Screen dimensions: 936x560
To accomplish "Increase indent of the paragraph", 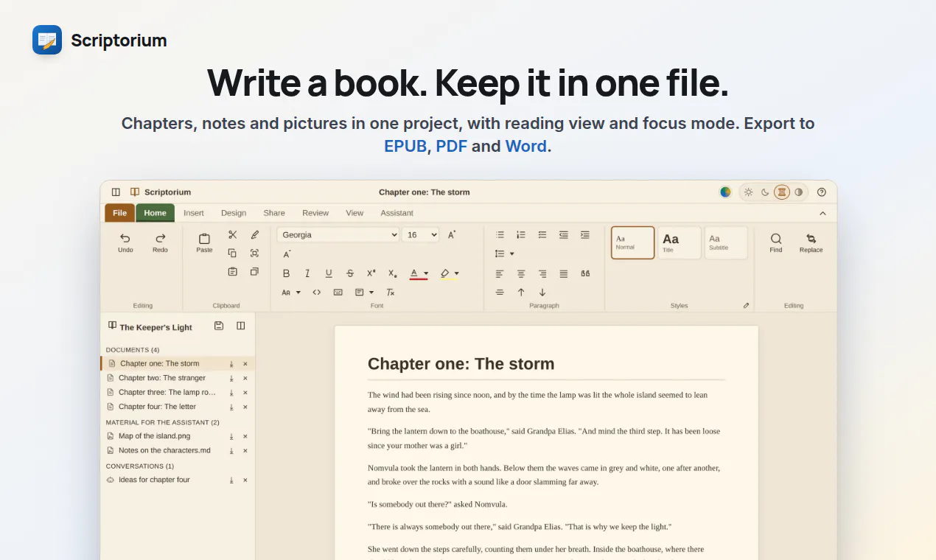I will click(585, 235).
